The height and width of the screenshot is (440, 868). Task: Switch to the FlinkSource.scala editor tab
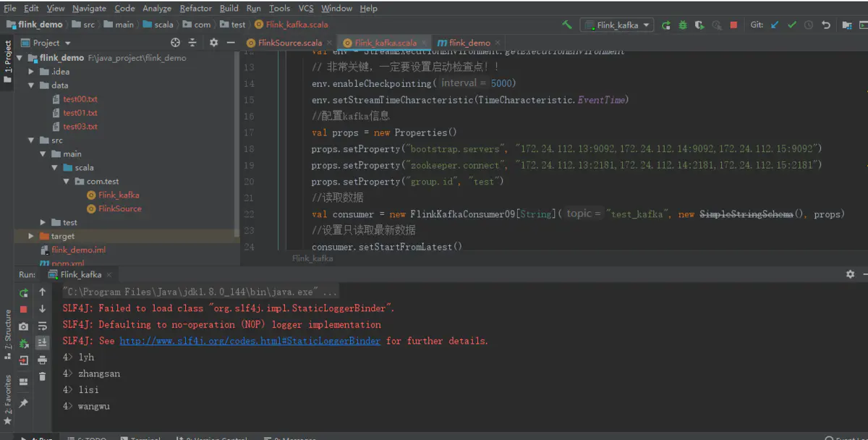289,43
